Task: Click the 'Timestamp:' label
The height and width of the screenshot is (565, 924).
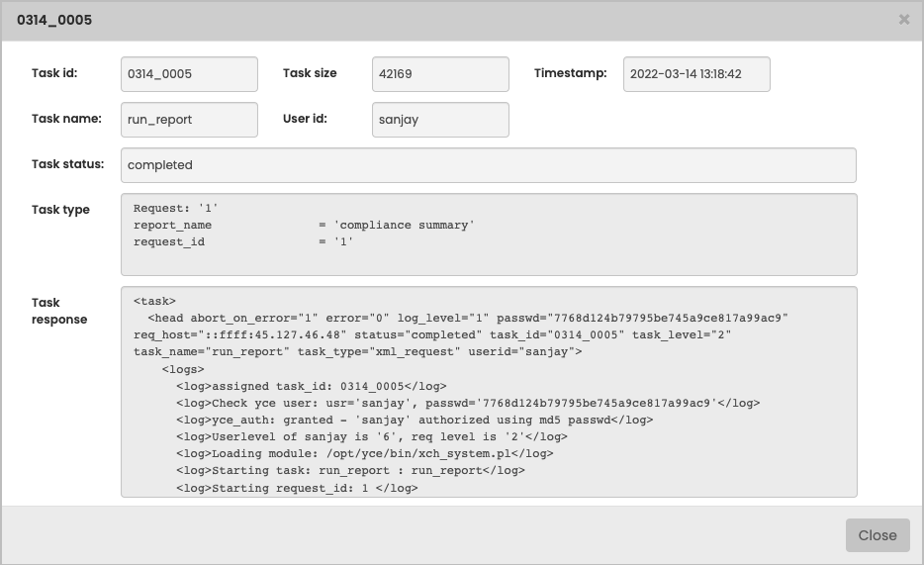Action: [x=570, y=73]
